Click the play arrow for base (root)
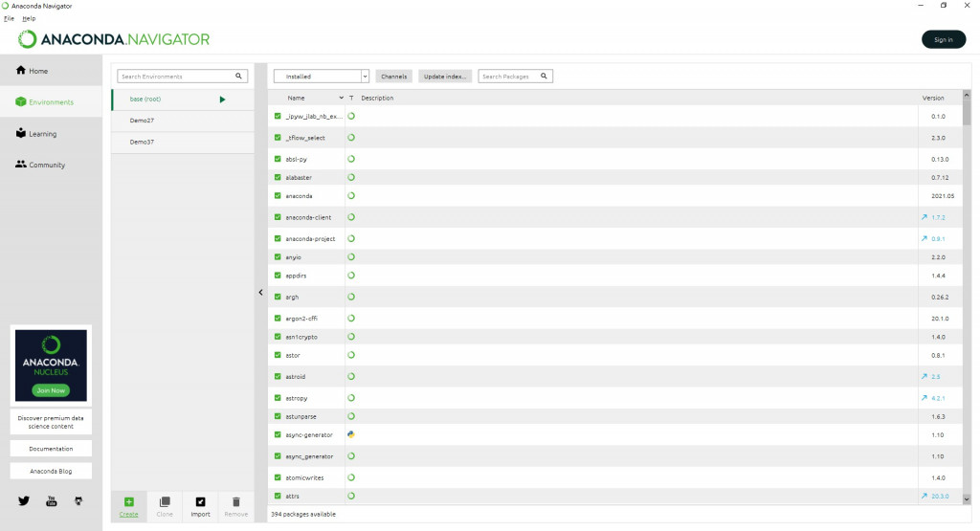Image resolution: width=980 pixels, height=531 pixels. (222, 100)
